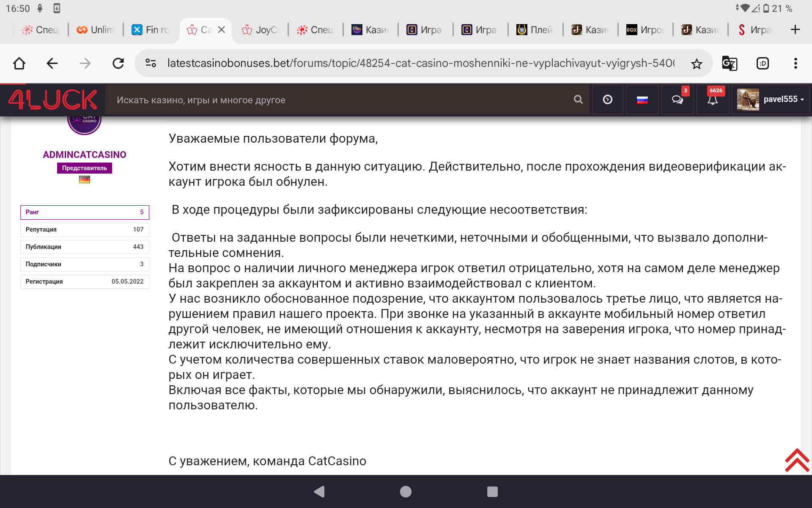Focus the casino search input field

coord(338,100)
